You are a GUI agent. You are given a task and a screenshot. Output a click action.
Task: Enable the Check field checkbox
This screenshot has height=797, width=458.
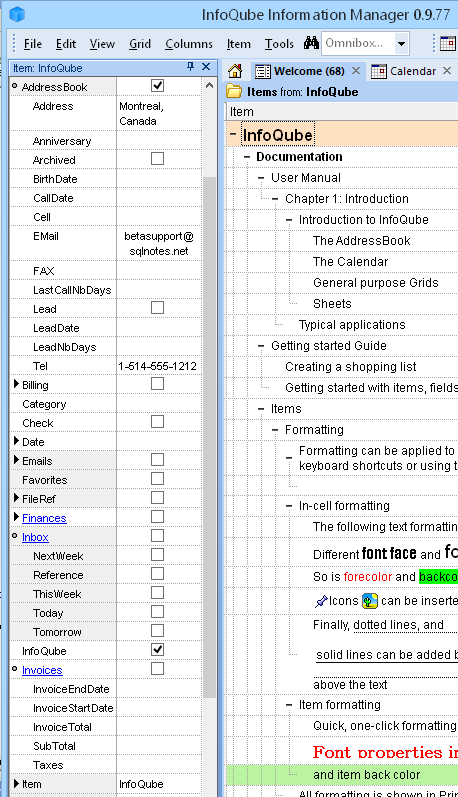(x=158, y=422)
